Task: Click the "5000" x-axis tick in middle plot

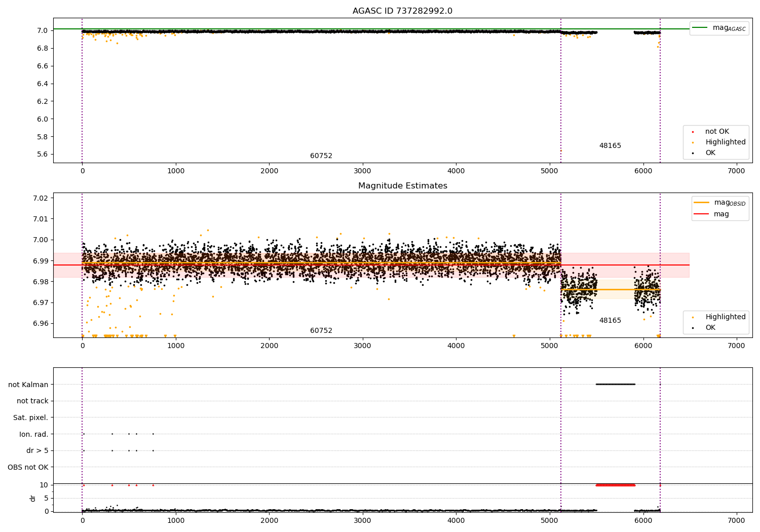Action: (x=550, y=346)
